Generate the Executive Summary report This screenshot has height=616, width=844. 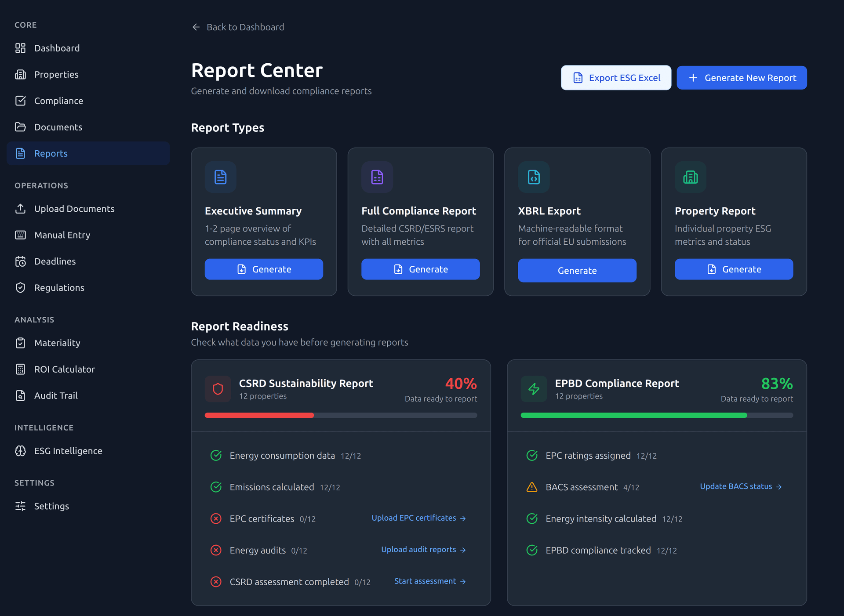click(264, 269)
